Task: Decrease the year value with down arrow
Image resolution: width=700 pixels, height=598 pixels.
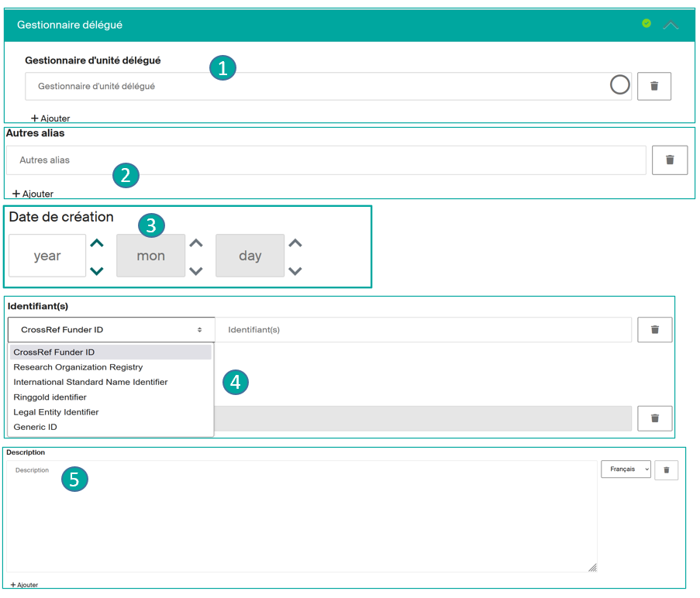Action: click(x=97, y=270)
